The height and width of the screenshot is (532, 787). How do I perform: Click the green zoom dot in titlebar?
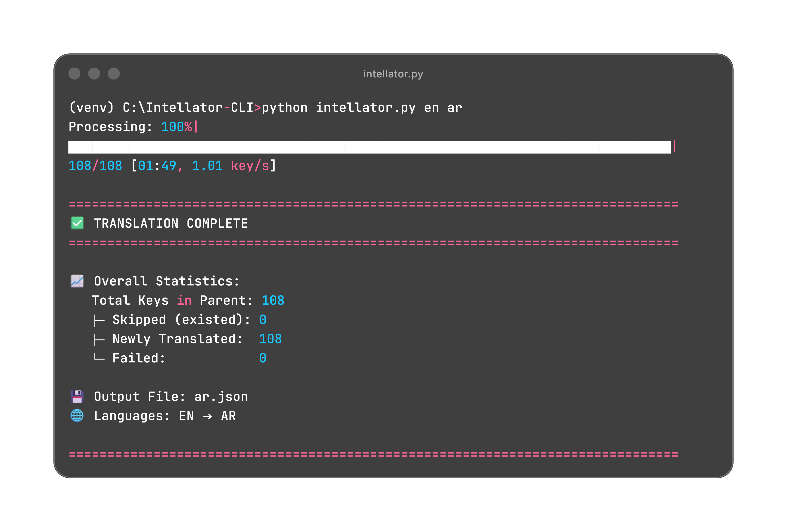pos(114,74)
